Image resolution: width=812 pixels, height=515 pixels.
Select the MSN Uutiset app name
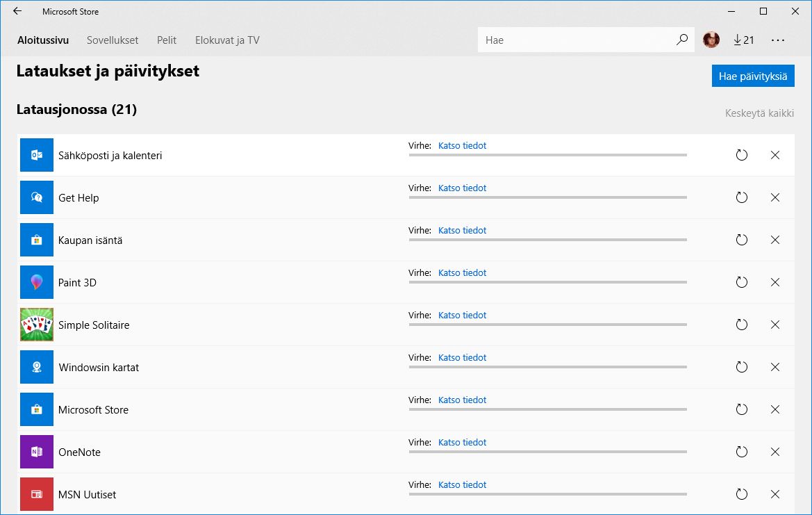click(87, 495)
